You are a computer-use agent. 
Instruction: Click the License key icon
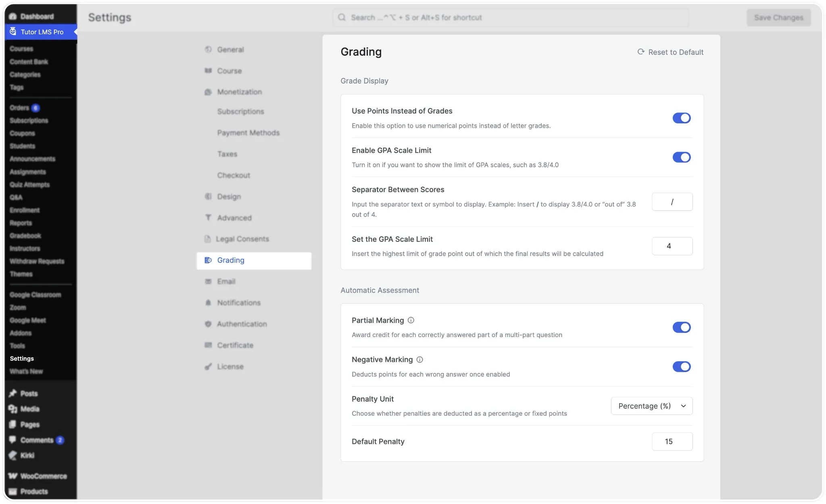[208, 367]
